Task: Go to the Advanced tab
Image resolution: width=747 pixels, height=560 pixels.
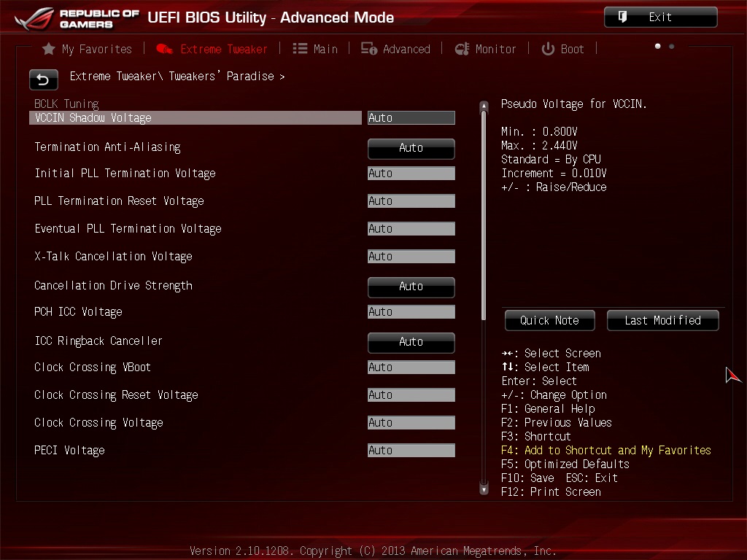Action: click(395, 49)
